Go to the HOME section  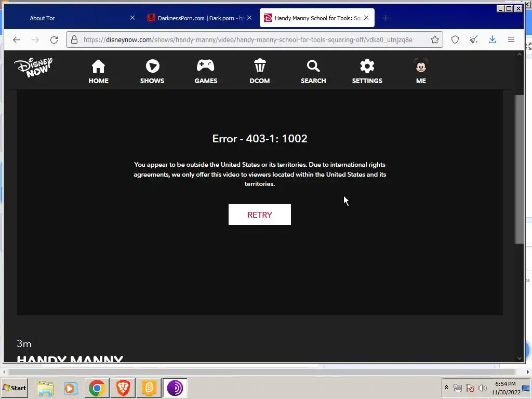tap(98, 72)
